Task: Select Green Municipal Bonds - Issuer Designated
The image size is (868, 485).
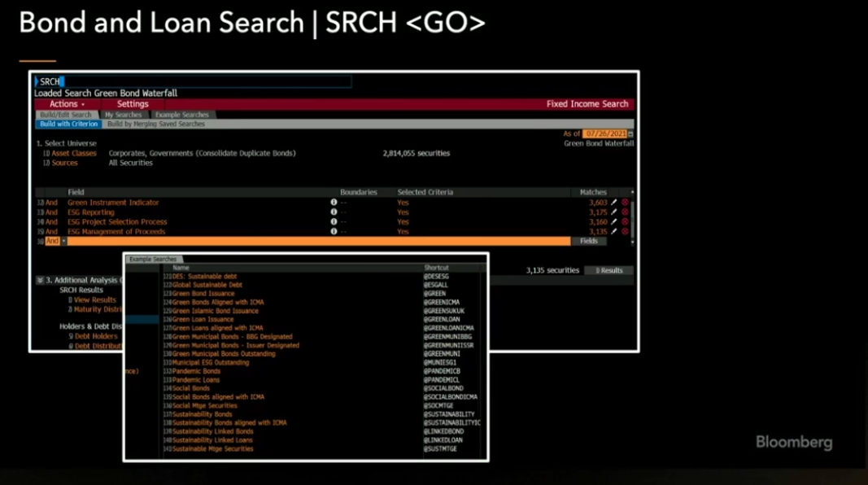Action: [235, 346]
